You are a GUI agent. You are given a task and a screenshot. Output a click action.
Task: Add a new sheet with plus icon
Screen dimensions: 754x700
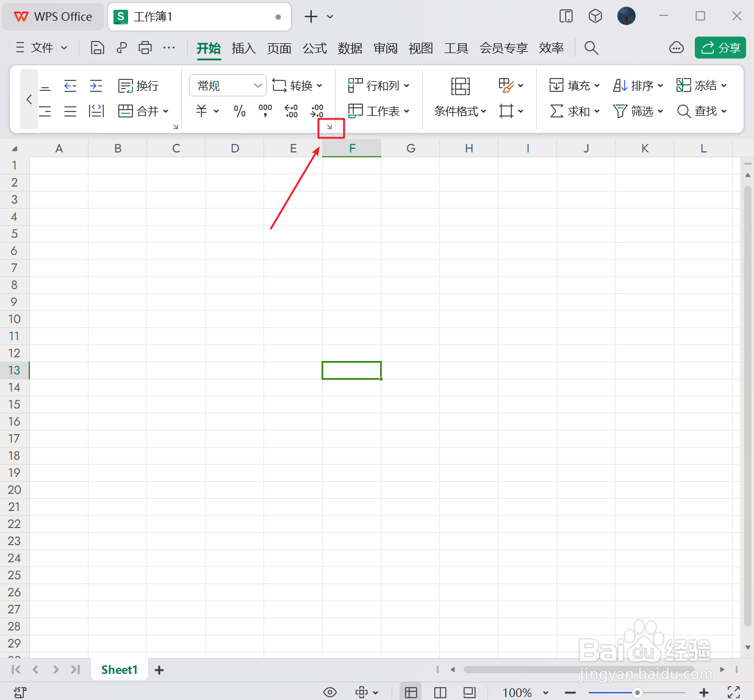click(159, 670)
